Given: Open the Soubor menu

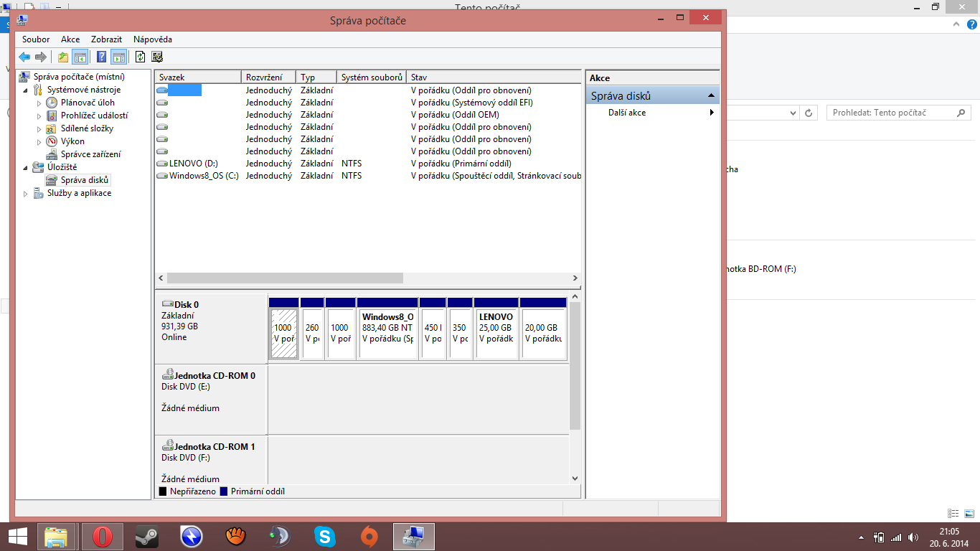Looking at the screenshot, I should (x=36, y=39).
